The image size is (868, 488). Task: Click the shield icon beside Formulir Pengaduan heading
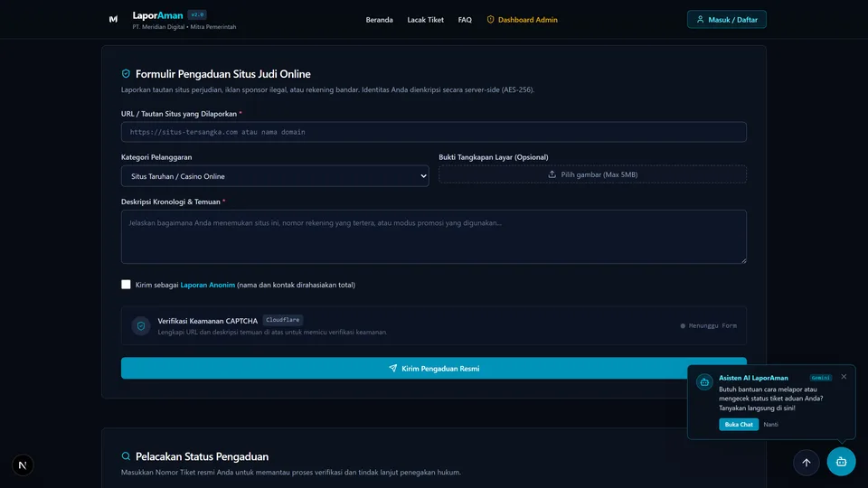pyautogui.click(x=126, y=73)
